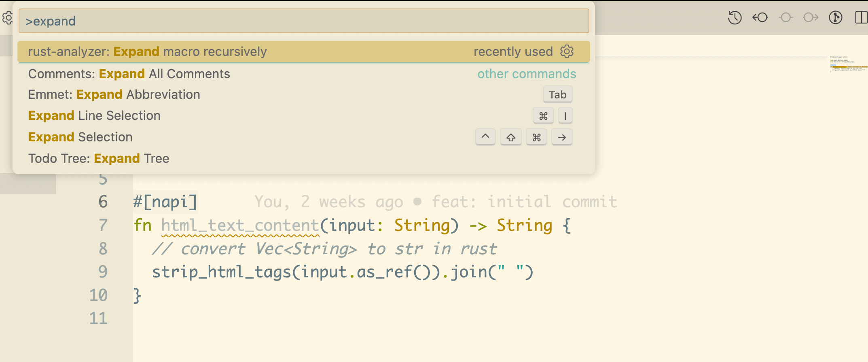Click the 'recently used' label
868x362 pixels.
tap(513, 52)
